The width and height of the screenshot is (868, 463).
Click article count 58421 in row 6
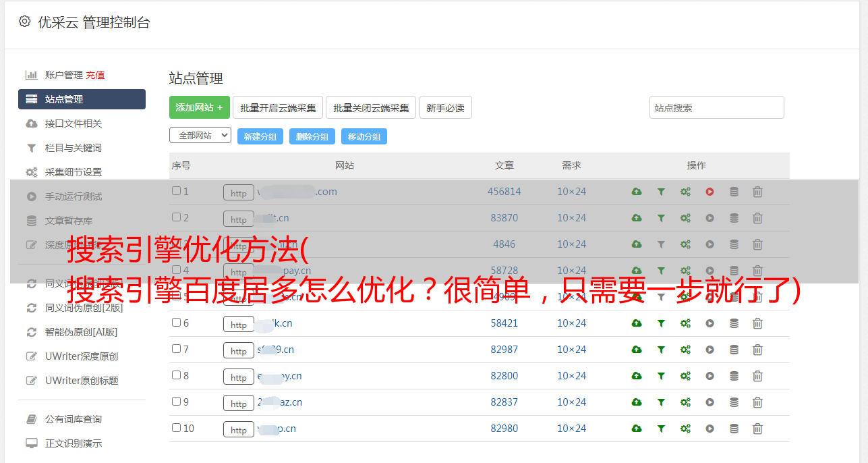click(504, 323)
